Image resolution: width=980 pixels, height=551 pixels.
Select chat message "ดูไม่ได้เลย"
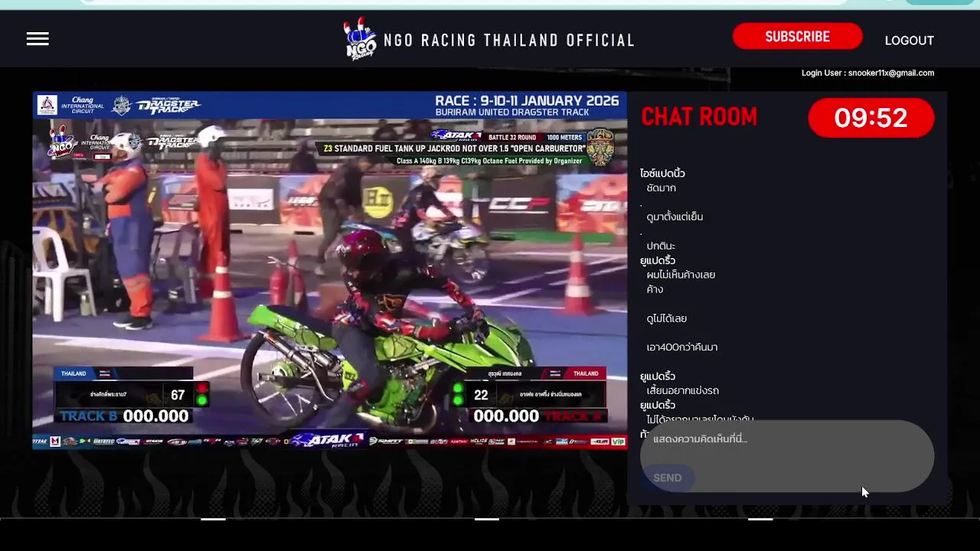click(x=666, y=318)
